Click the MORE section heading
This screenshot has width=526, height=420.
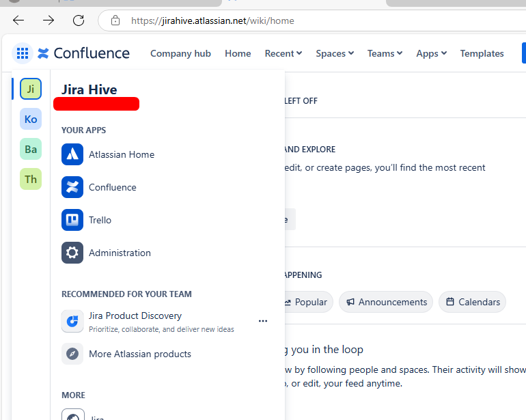[73, 395]
